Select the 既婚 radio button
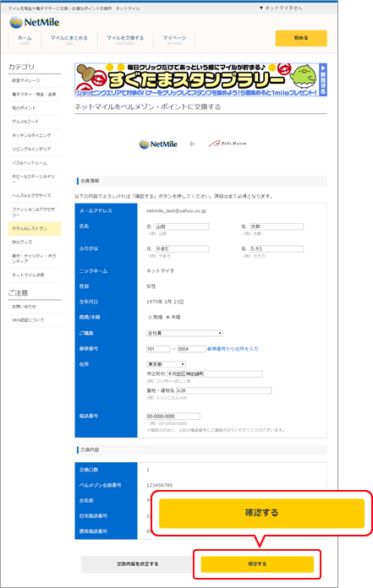This screenshot has width=373, height=588. [x=150, y=318]
